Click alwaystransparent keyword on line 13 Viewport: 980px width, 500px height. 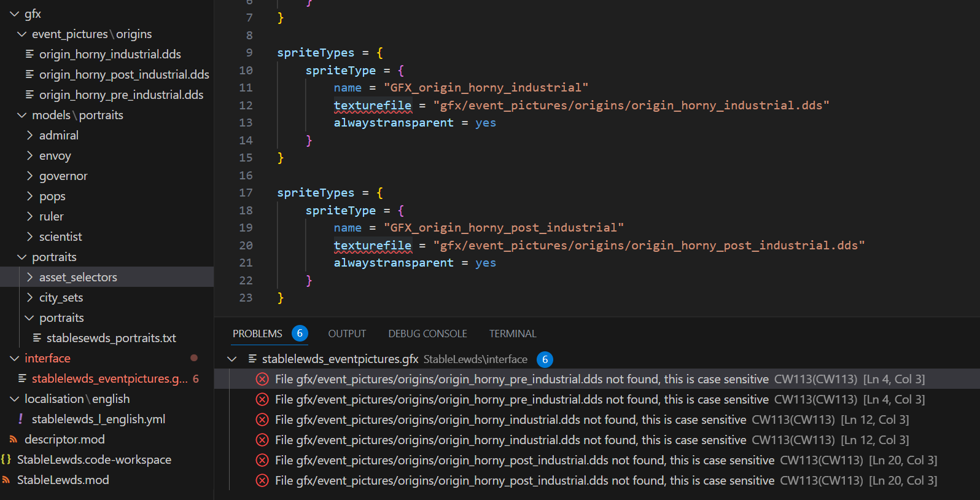[x=394, y=122]
